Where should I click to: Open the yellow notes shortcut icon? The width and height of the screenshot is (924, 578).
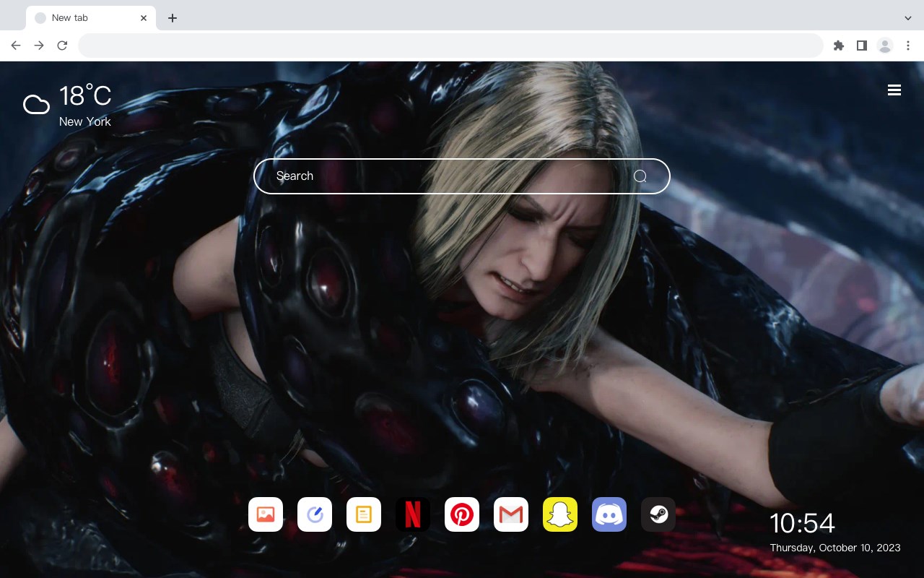pos(364,514)
